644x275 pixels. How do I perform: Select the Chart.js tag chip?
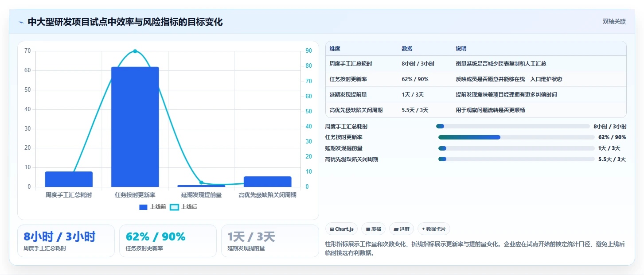tap(342, 229)
